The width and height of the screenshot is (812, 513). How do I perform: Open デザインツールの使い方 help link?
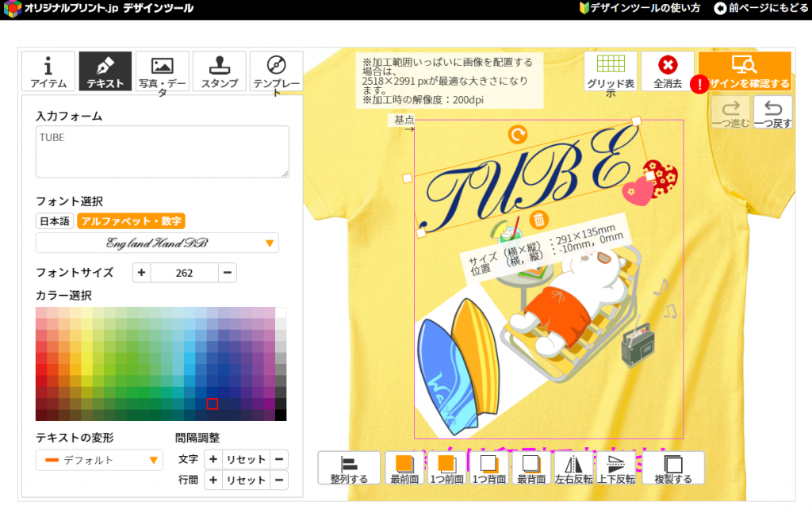tap(640, 8)
